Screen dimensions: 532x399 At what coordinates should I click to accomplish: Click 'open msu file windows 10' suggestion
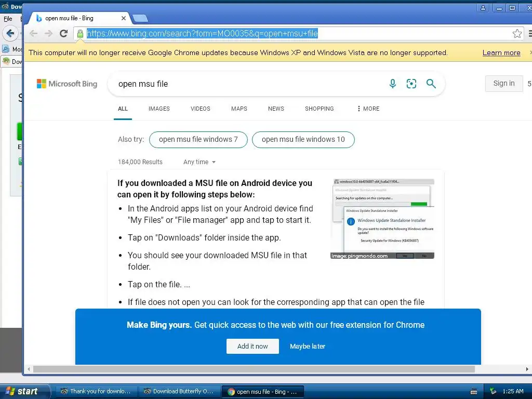click(303, 139)
